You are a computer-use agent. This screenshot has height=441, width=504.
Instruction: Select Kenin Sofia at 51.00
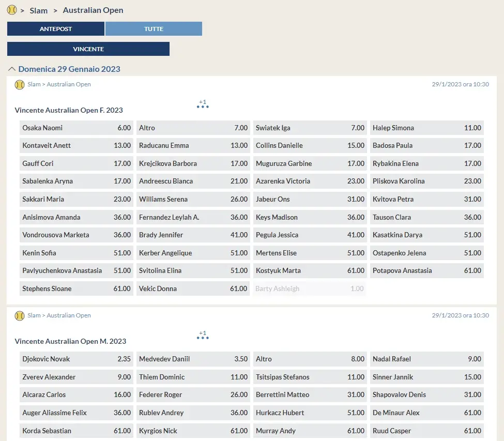pos(77,253)
